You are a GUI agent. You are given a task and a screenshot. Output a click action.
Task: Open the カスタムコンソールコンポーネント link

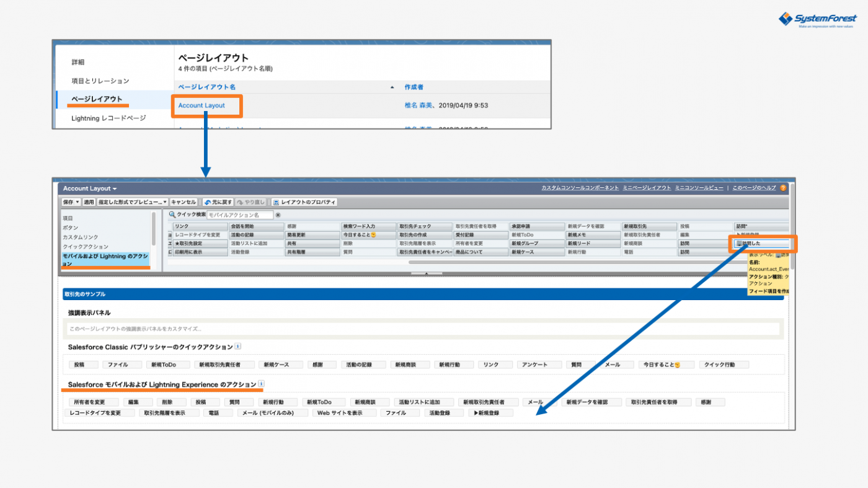point(580,188)
